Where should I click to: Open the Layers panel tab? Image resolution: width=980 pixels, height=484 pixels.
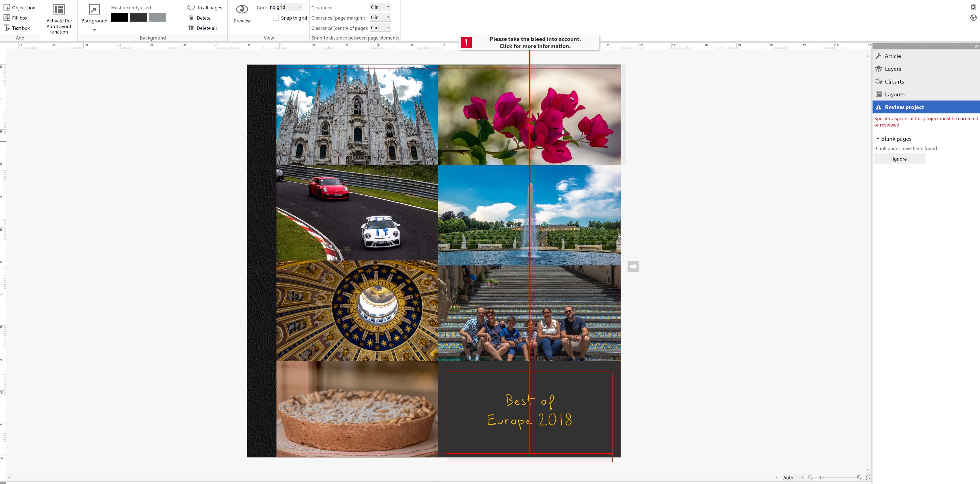(892, 69)
